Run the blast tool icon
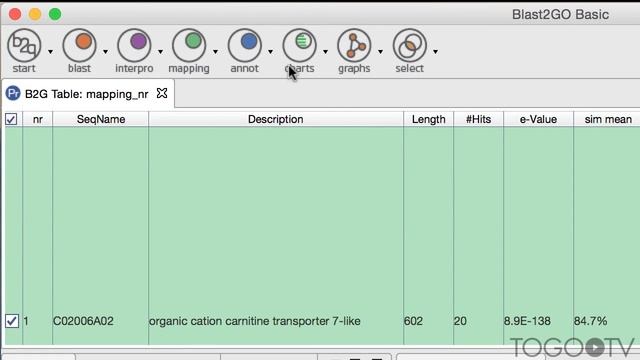 point(79,45)
